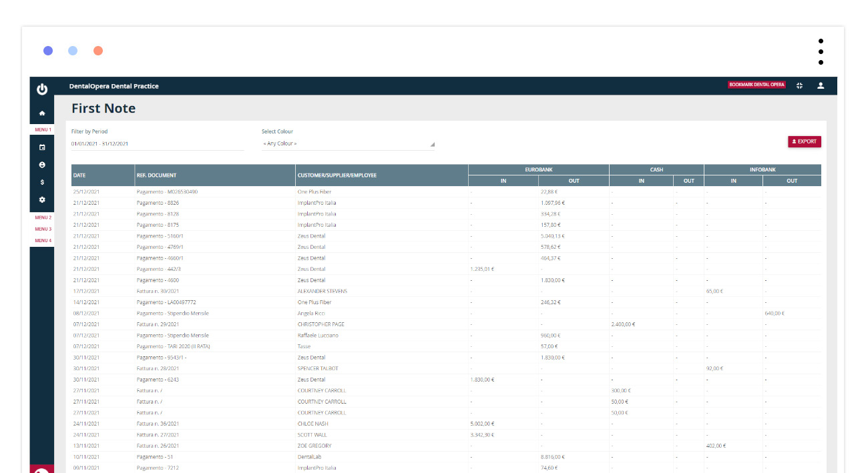Click CHRISTOPHER PAGE customer cell
The width and height of the screenshot is (868, 473).
click(x=322, y=324)
